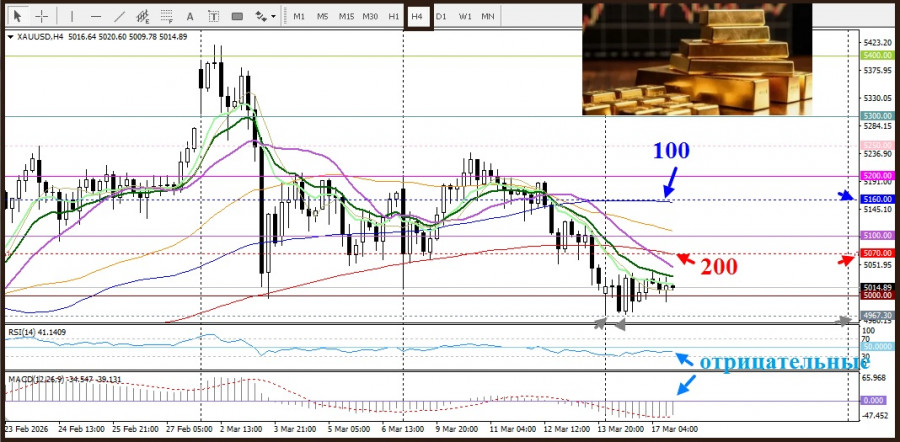The width and height of the screenshot is (900, 442).
Task: Select the text label tool
Action: pyautogui.click(x=213, y=16)
